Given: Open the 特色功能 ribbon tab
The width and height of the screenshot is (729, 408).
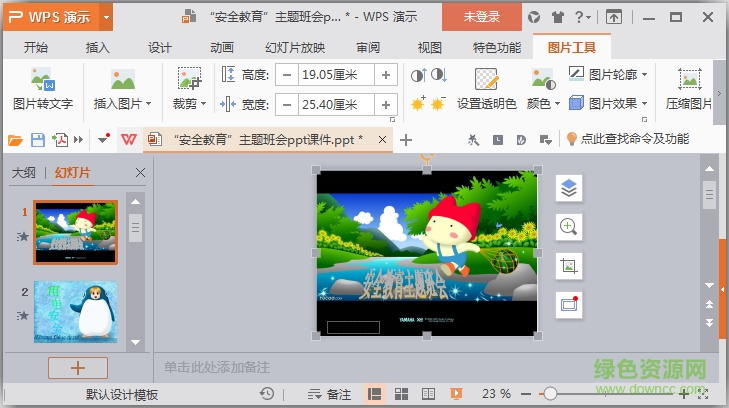Looking at the screenshot, I should tap(497, 47).
